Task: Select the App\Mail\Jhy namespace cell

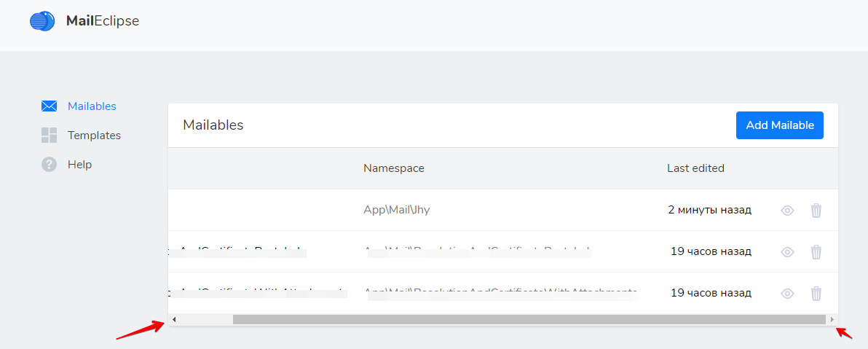Action: click(396, 210)
